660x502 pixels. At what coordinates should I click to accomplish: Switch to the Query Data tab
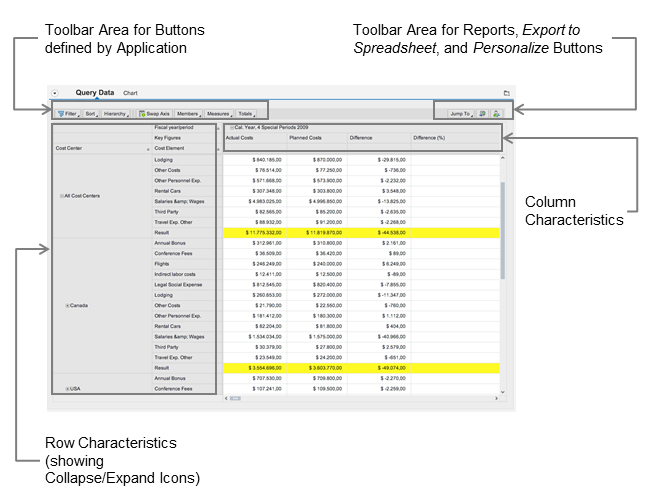coord(95,93)
